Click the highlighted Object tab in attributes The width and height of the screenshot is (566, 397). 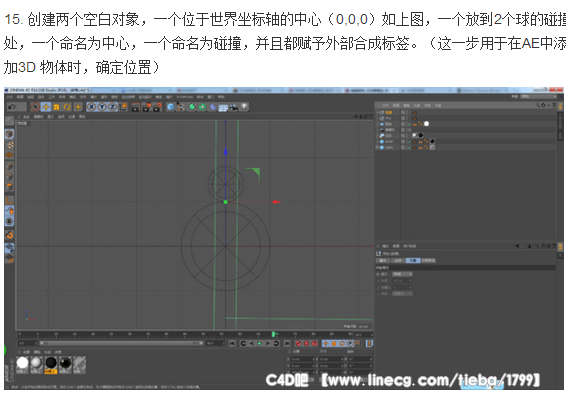coord(413,260)
